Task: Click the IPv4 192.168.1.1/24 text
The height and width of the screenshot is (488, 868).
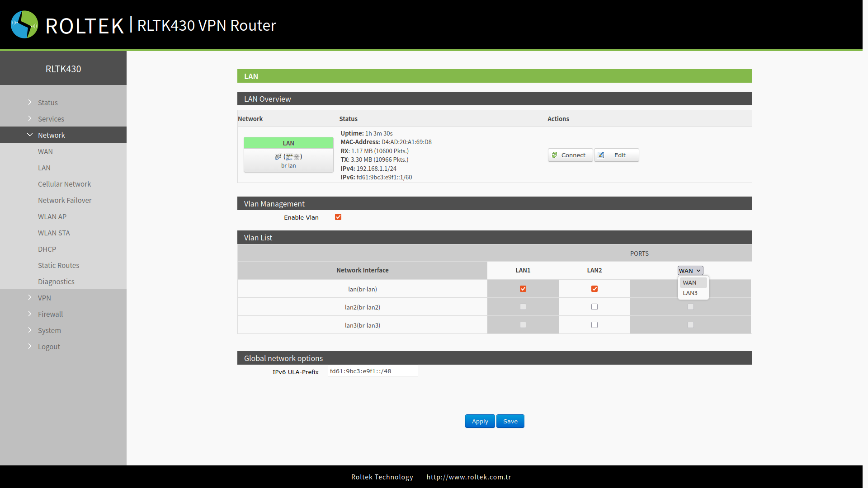Action: click(368, 169)
